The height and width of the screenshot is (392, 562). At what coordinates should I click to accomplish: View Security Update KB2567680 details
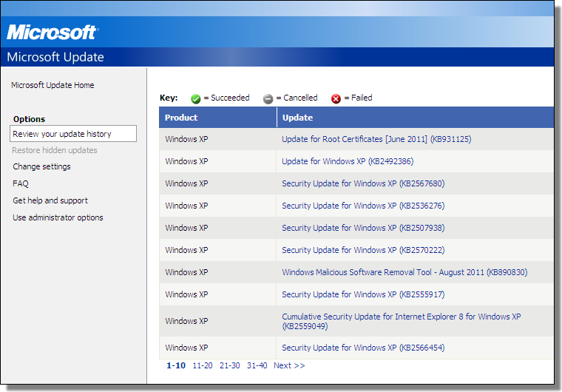(363, 183)
